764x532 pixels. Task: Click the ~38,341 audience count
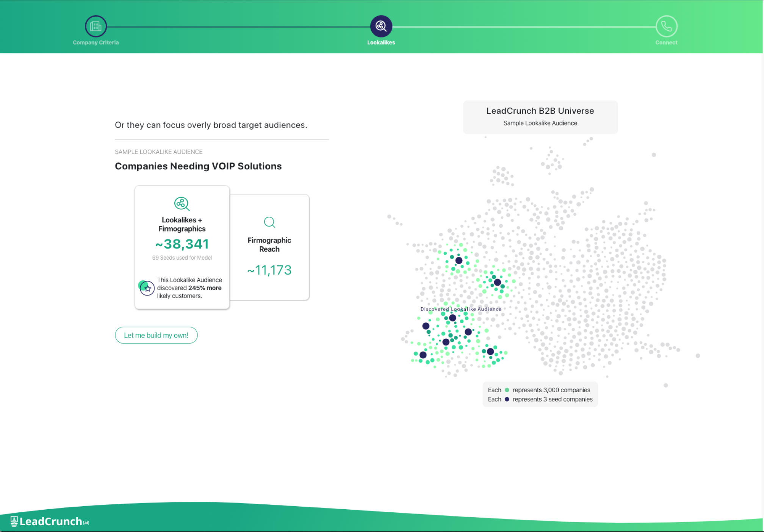coord(182,244)
